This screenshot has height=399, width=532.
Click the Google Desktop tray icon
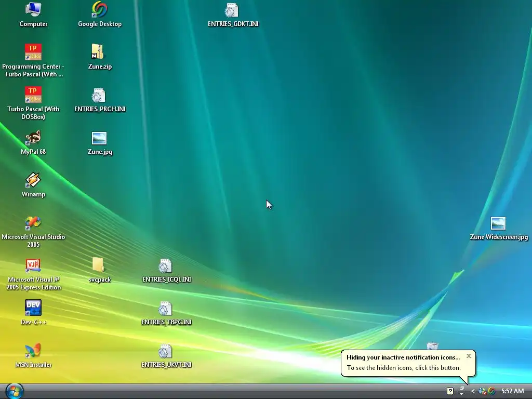point(491,391)
